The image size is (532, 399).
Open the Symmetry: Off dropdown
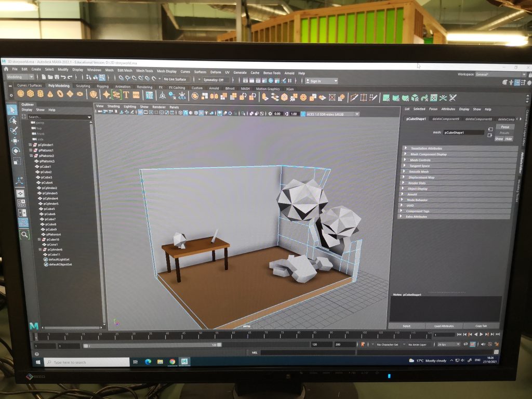pos(216,80)
